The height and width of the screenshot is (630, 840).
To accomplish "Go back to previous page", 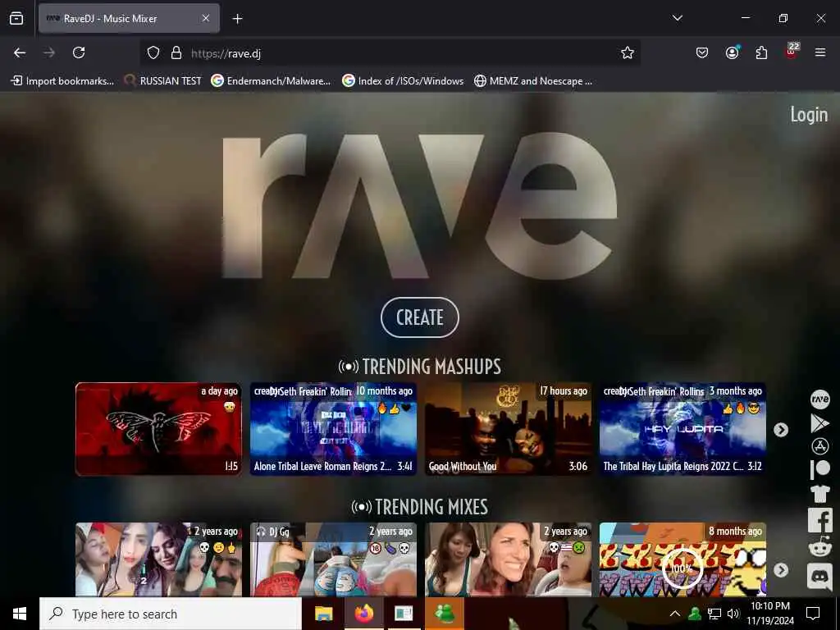I will (20, 52).
